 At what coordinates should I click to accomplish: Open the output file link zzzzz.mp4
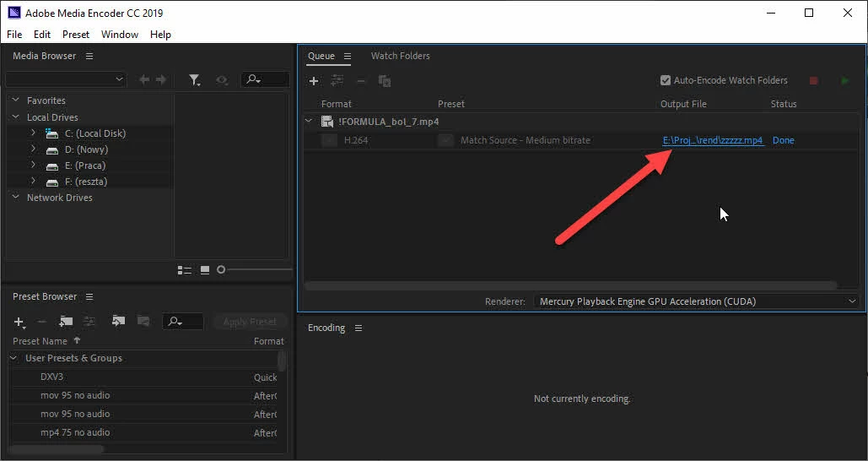[713, 140]
